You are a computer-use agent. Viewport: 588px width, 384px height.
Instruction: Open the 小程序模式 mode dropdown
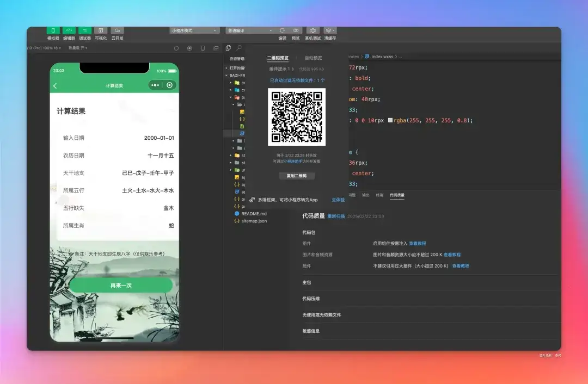tap(194, 30)
